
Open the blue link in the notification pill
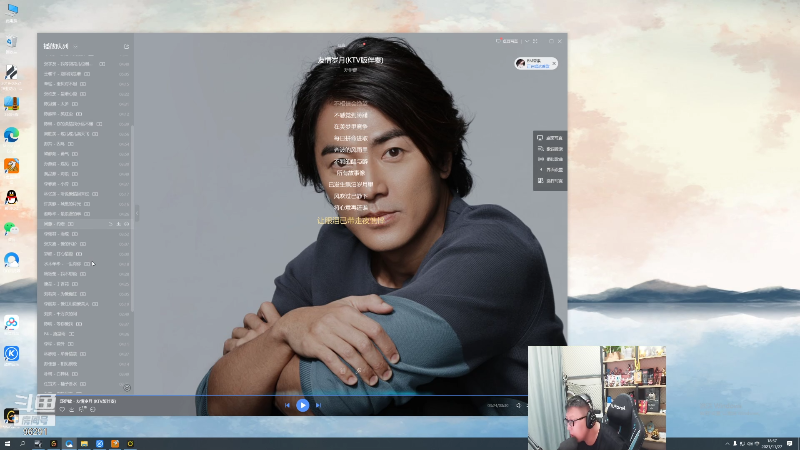pos(538,66)
